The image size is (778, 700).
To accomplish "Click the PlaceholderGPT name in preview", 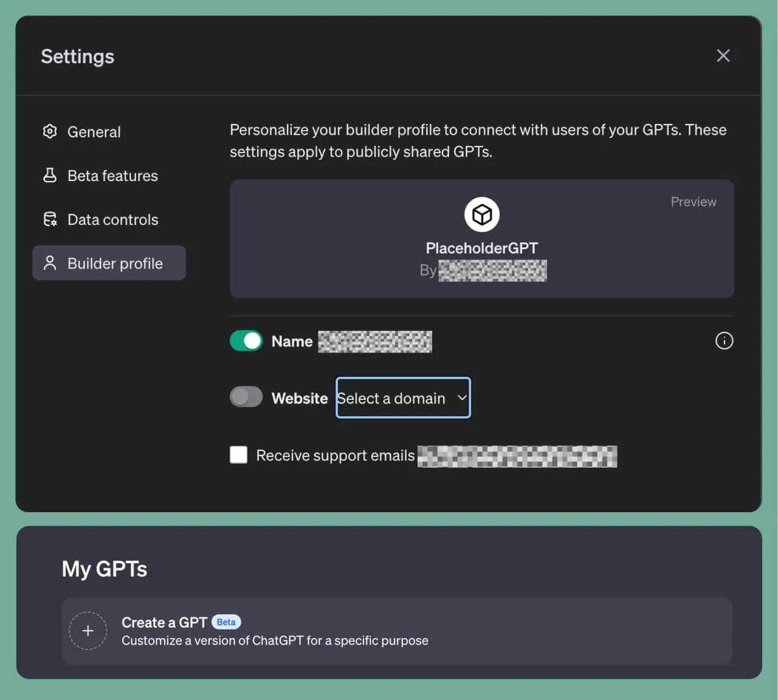I will tap(481, 248).
